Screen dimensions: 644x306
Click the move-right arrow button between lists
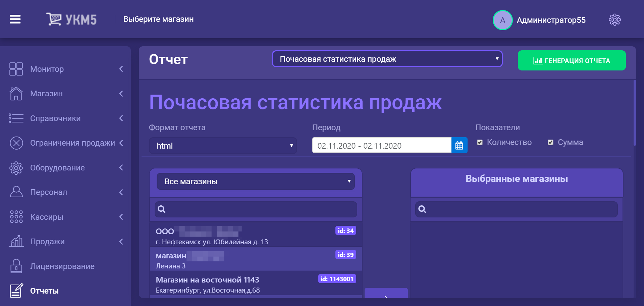[386, 293]
